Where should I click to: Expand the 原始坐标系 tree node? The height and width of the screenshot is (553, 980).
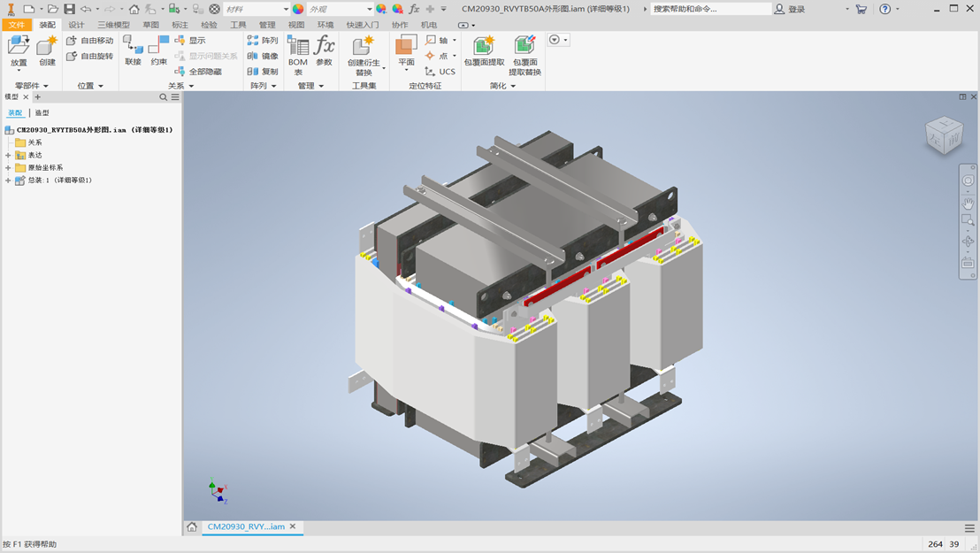[x=8, y=167]
